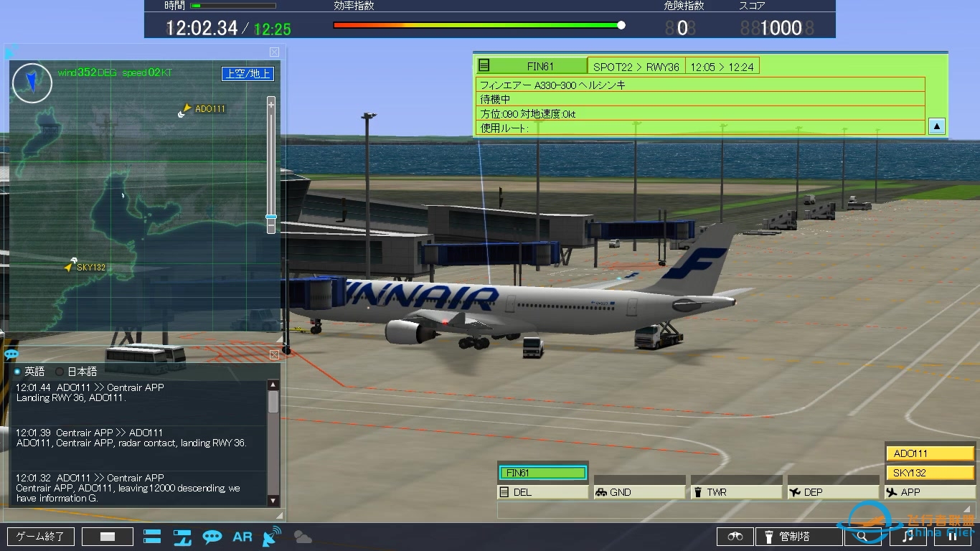Image resolution: width=980 pixels, height=551 pixels.
Task: Open the TWR controller tab
Action: click(x=736, y=492)
